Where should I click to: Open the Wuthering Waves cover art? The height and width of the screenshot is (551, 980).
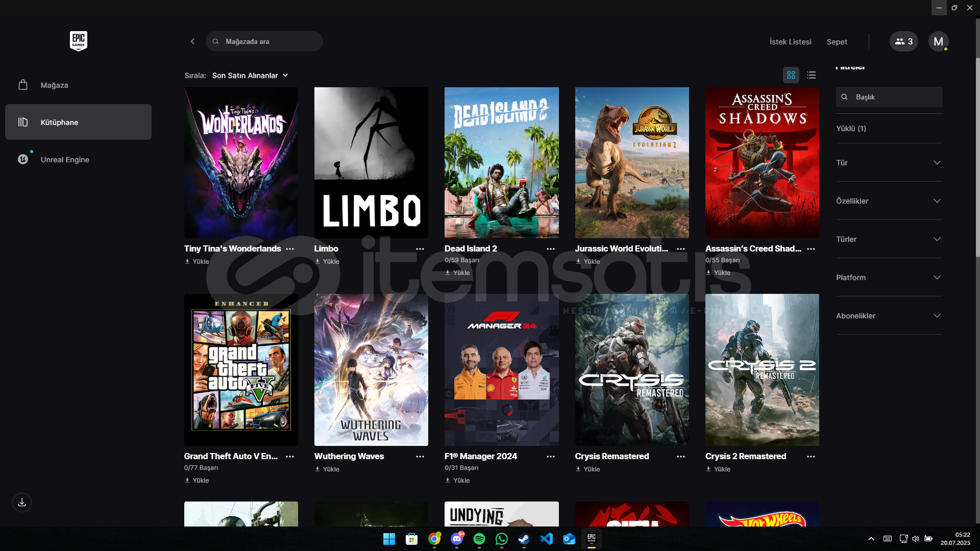(371, 370)
